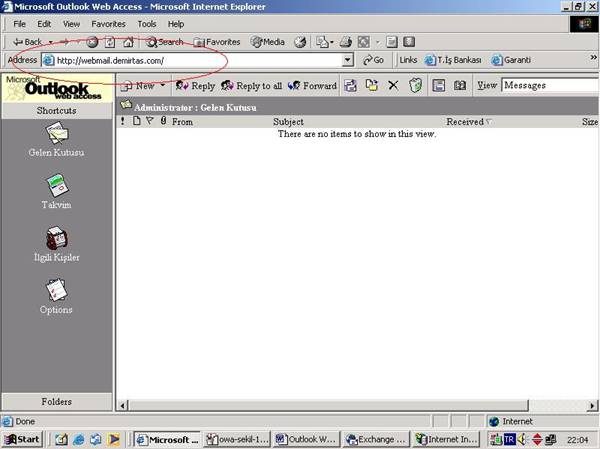The height and width of the screenshot is (449, 600).
Task: Go to the Home page icon
Action: click(x=128, y=42)
